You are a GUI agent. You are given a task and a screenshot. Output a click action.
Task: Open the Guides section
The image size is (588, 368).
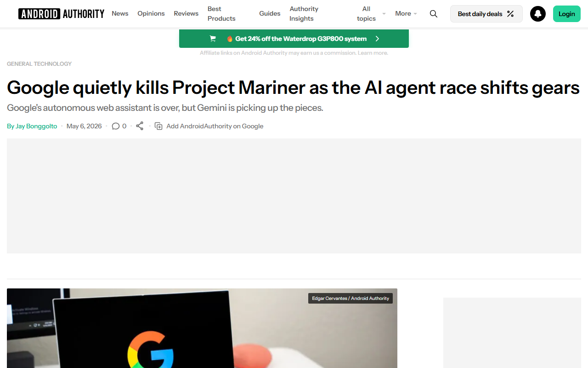pyautogui.click(x=270, y=14)
